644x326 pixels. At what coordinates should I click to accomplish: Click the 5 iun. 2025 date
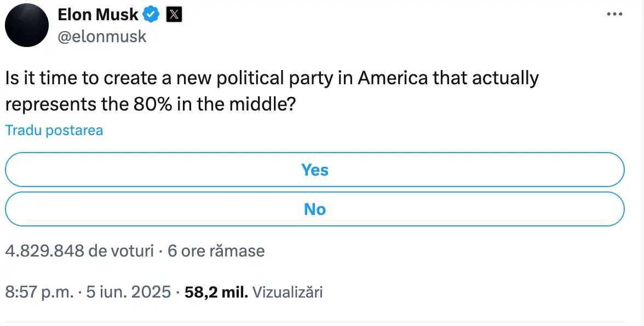(129, 292)
